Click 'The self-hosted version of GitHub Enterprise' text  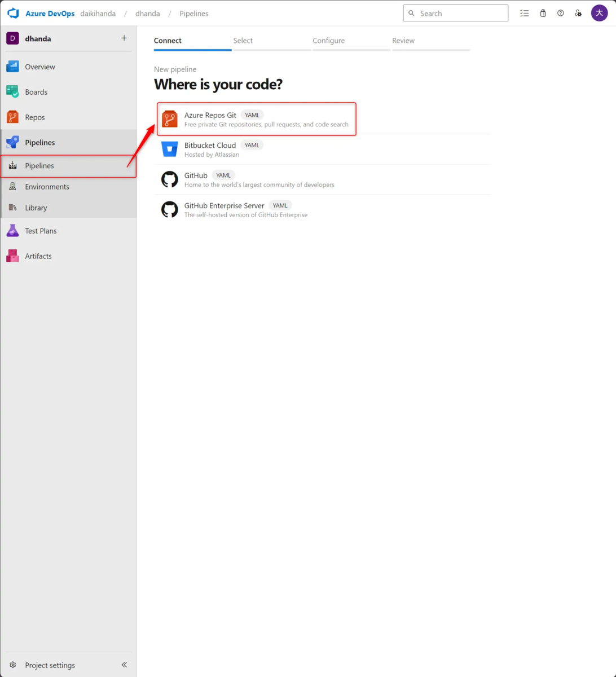246,215
